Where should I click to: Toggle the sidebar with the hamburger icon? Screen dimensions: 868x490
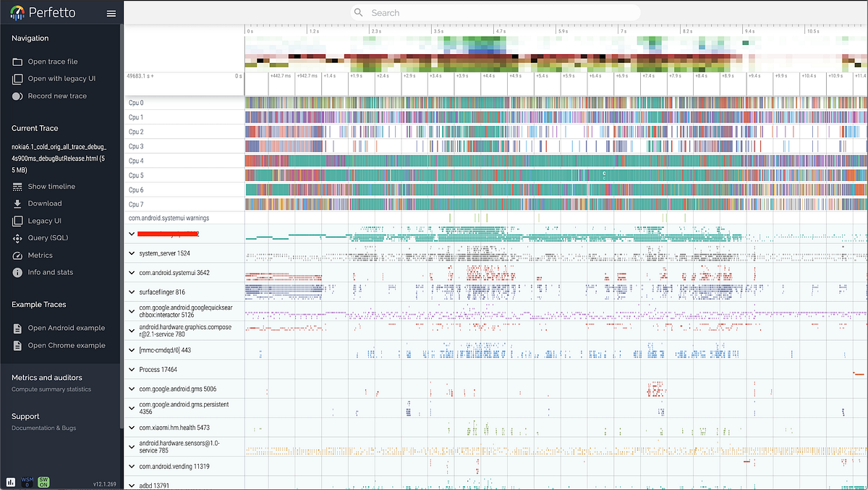pyautogui.click(x=111, y=12)
